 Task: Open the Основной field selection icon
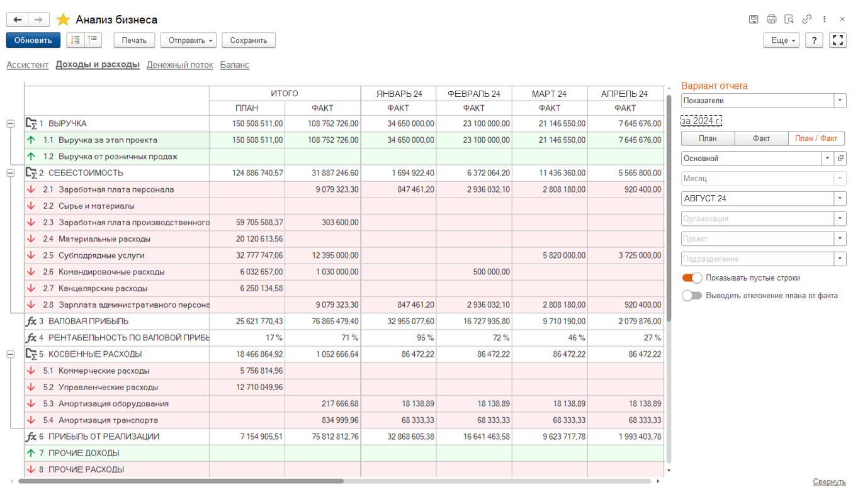(840, 159)
